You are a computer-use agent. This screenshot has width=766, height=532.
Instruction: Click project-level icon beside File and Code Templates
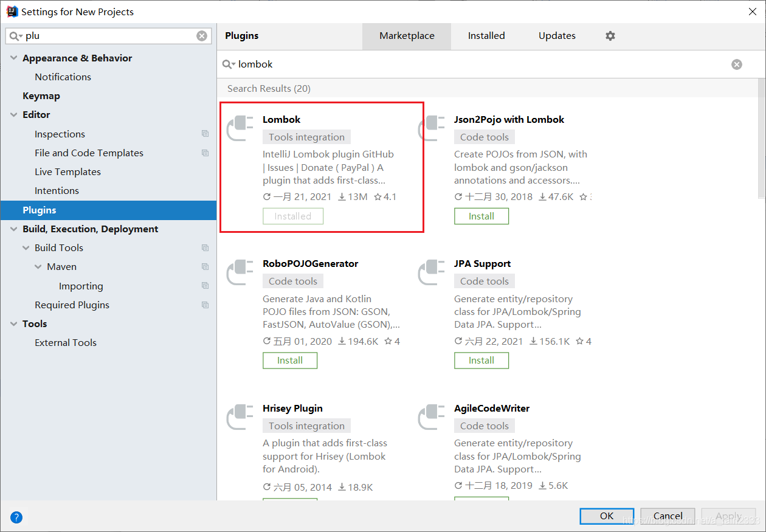pos(205,153)
